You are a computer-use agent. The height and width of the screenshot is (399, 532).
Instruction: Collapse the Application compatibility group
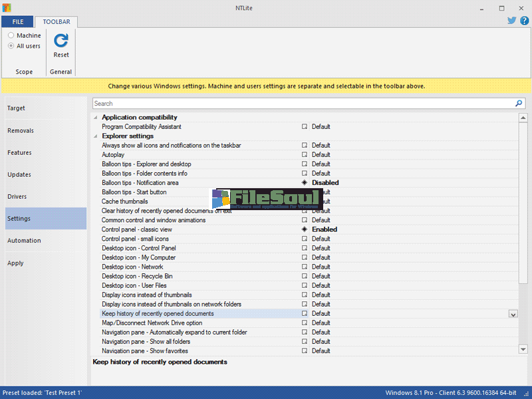(x=96, y=118)
